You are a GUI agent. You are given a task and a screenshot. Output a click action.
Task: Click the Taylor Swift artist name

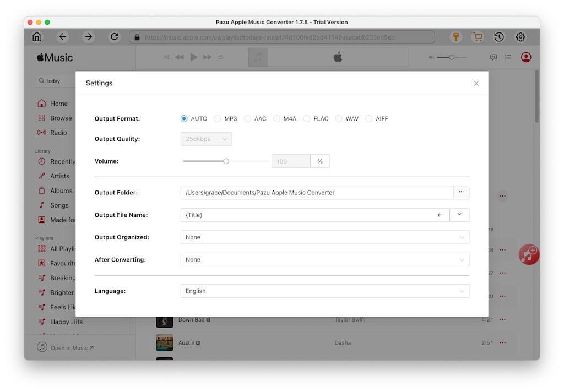(x=349, y=320)
